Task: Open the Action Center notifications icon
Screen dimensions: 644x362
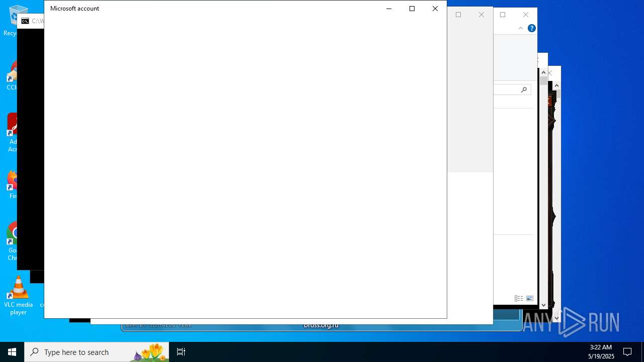Action: (x=627, y=352)
